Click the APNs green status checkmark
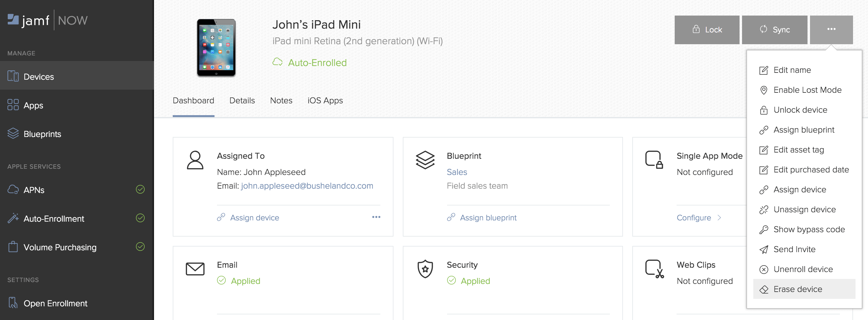The width and height of the screenshot is (868, 320). (140, 190)
